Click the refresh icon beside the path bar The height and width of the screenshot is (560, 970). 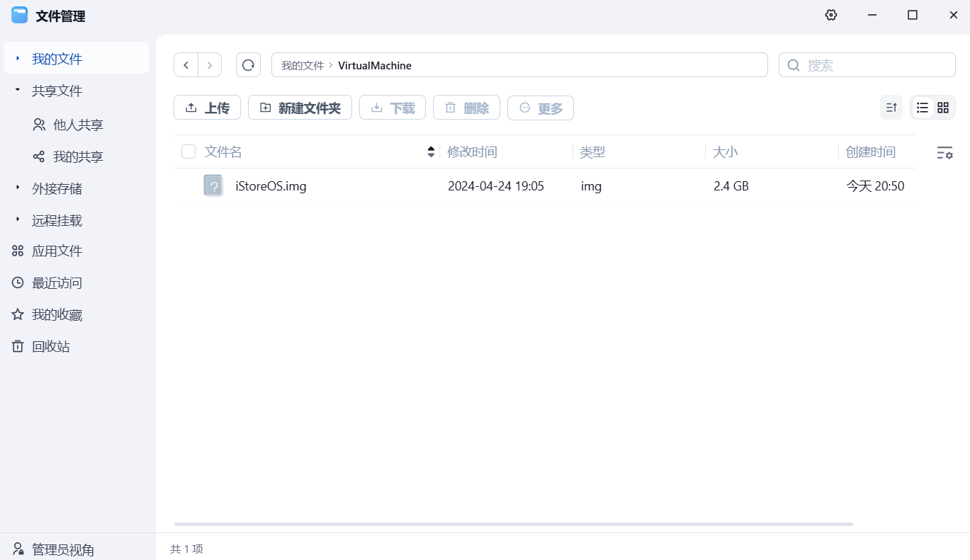(x=248, y=65)
